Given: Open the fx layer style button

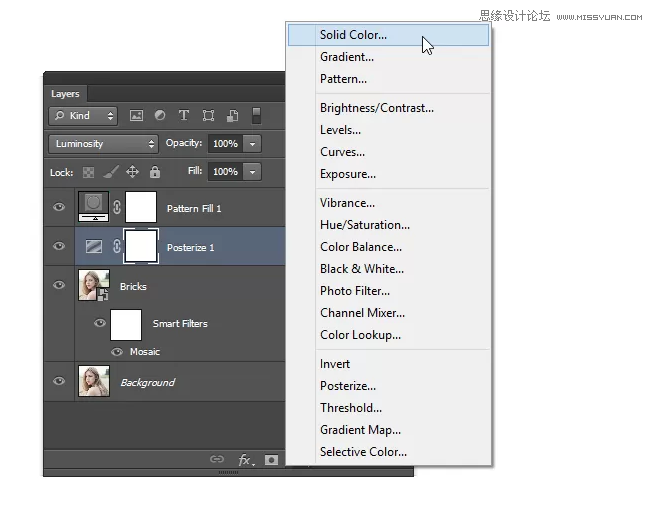Looking at the screenshot, I should 245,460.
